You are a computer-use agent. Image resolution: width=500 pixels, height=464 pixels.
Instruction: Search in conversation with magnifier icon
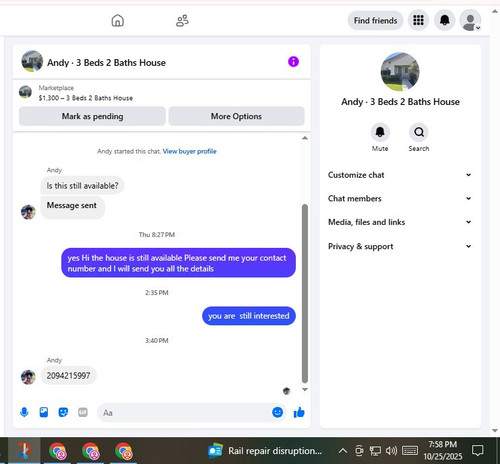(419, 132)
